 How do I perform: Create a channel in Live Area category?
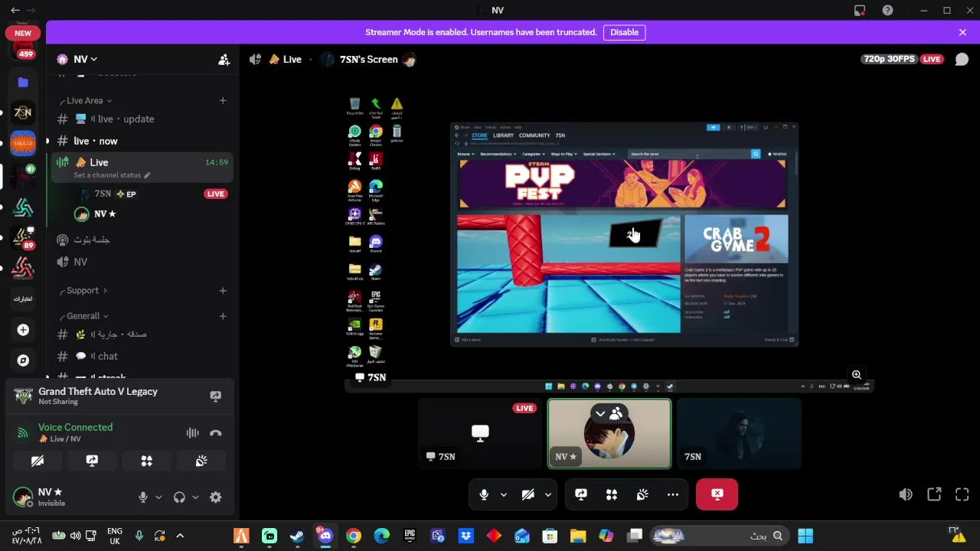tap(223, 101)
